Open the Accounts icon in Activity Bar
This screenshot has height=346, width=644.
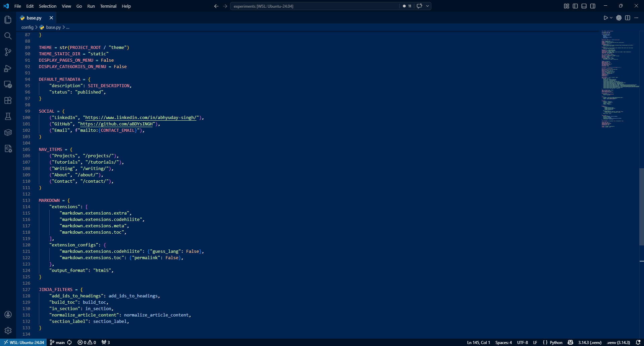tap(8, 314)
